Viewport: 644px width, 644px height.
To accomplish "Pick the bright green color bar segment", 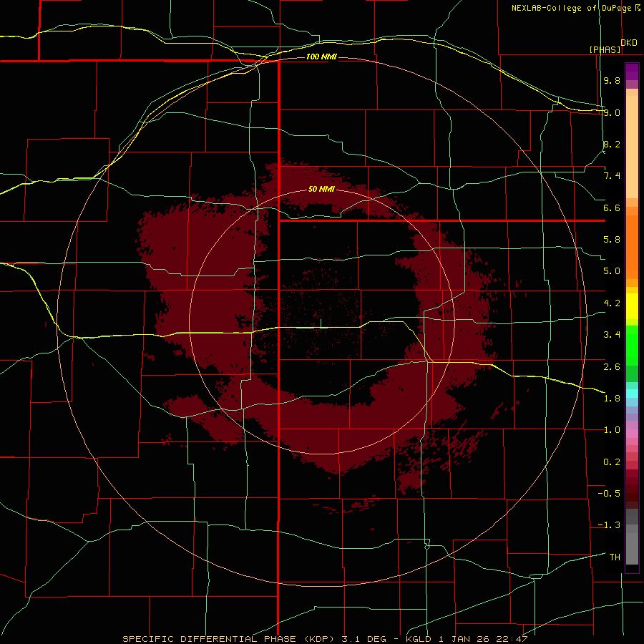I will [x=632, y=346].
